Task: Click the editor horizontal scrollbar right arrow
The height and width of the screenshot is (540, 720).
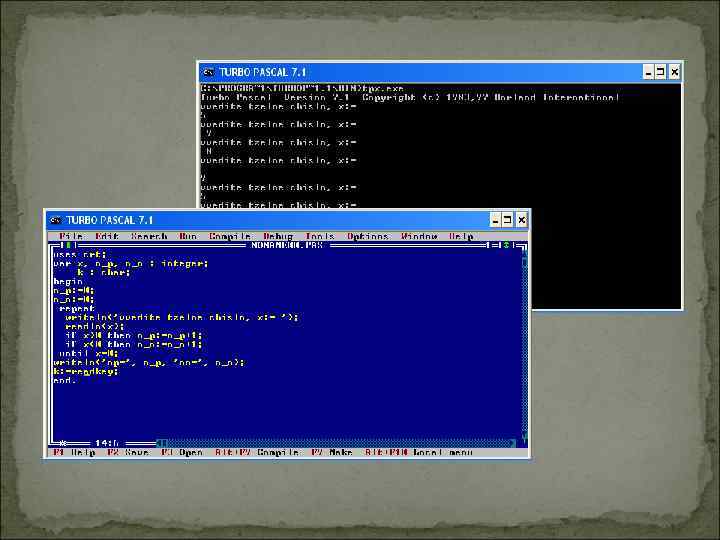Action: point(512,443)
